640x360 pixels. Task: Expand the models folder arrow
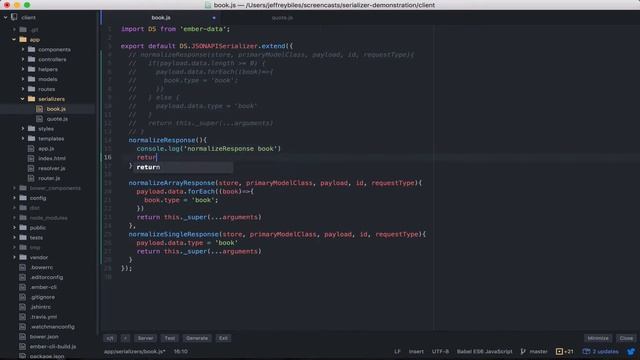[x=23, y=79]
